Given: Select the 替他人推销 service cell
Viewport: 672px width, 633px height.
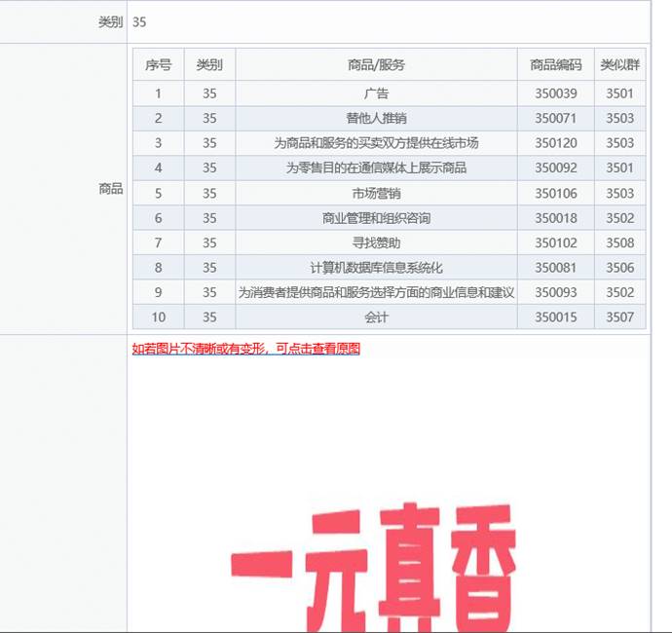Looking at the screenshot, I should [376, 119].
